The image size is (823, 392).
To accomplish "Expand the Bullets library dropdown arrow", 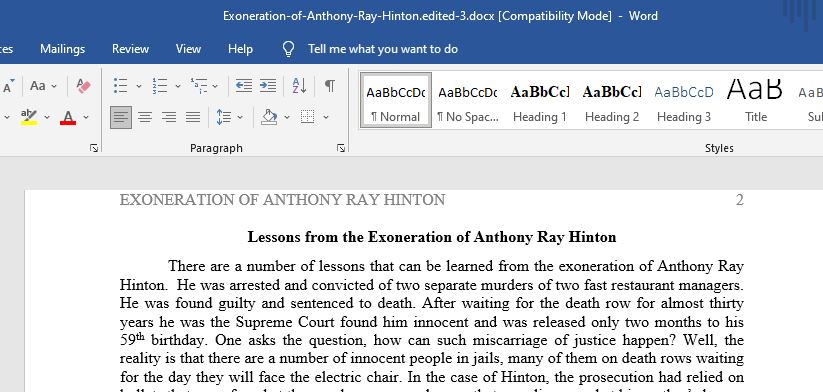I will tap(139, 86).
